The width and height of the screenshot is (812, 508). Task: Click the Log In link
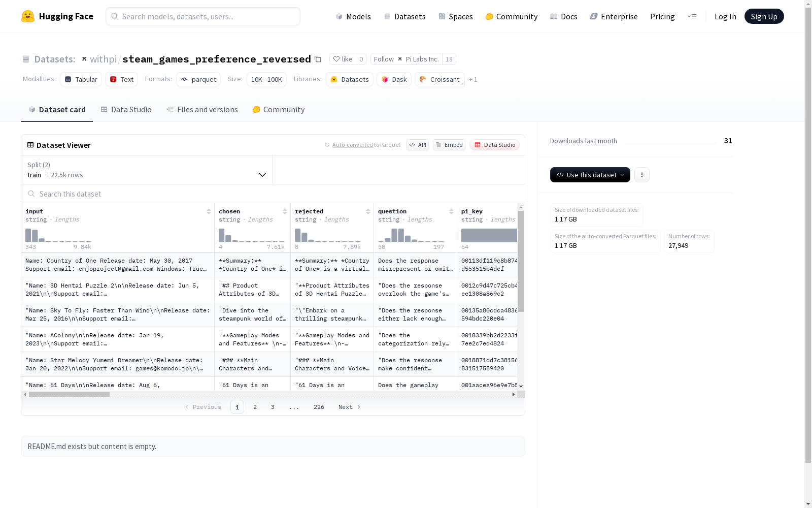[x=725, y=16]
